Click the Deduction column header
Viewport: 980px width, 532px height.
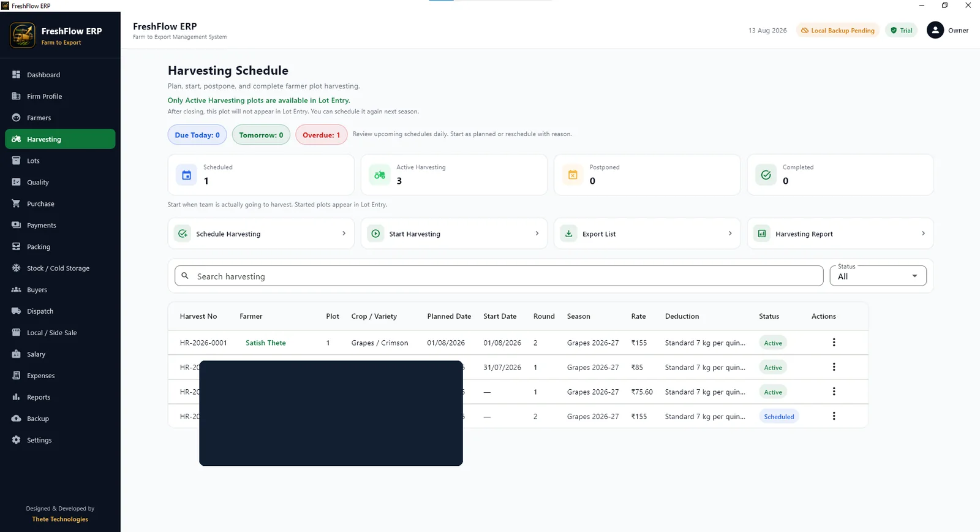pos(682,316)
